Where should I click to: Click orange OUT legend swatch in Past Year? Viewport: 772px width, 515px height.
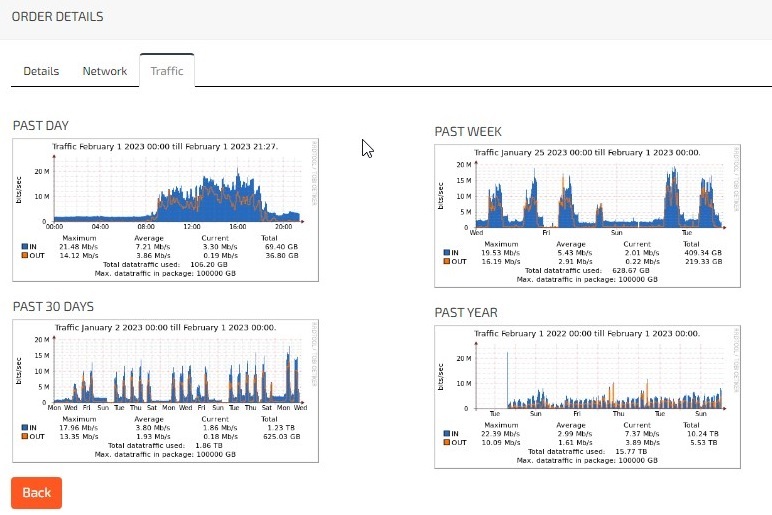point(447,441)
